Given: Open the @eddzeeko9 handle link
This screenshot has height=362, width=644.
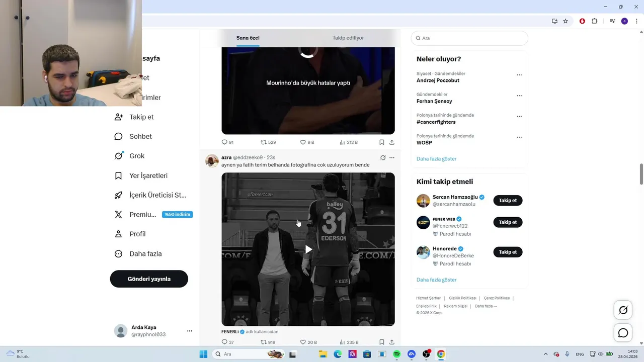Looking at the screenshot, I should pyautogui.click(x=248, y=157).
